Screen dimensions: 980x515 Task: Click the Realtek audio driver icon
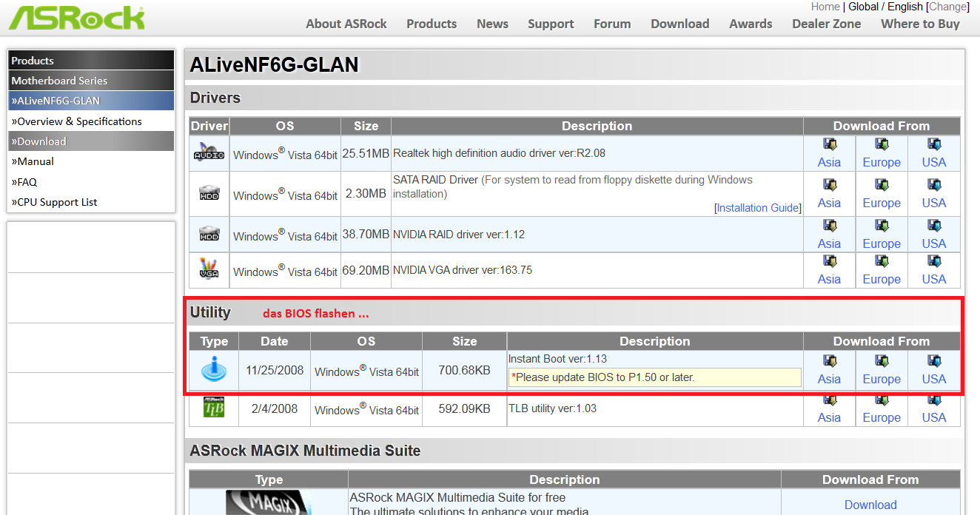209,153
